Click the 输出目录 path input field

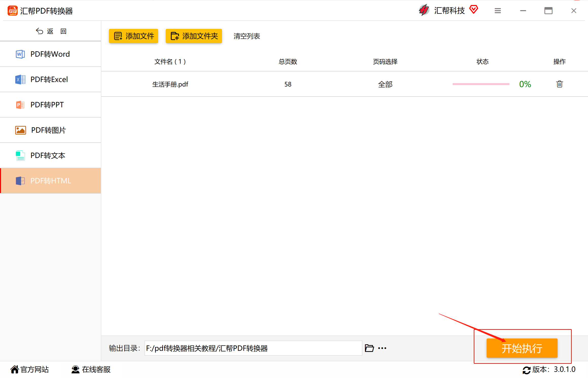point(253,348)
